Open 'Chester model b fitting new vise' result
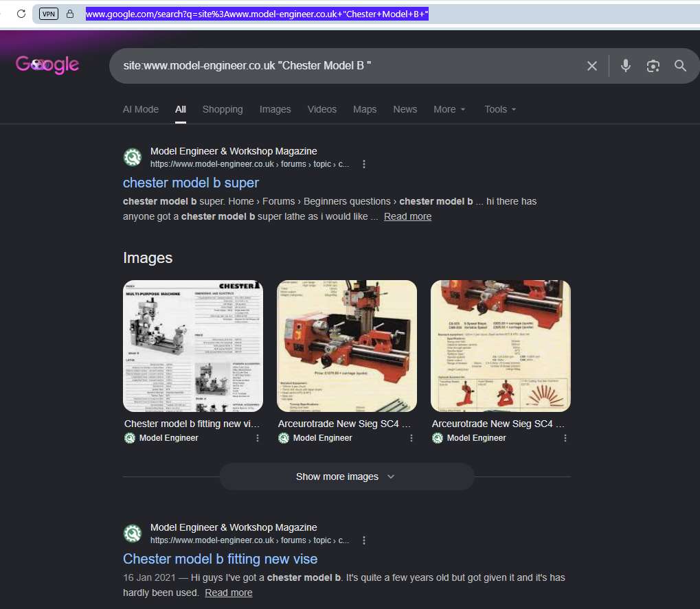 220,559
